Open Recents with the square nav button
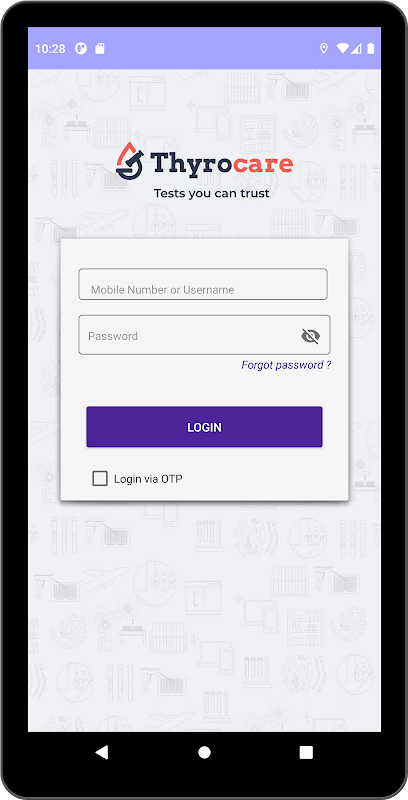Image resolution: width=408 pixels, height=800 pixels. click(x=306, y=752)
